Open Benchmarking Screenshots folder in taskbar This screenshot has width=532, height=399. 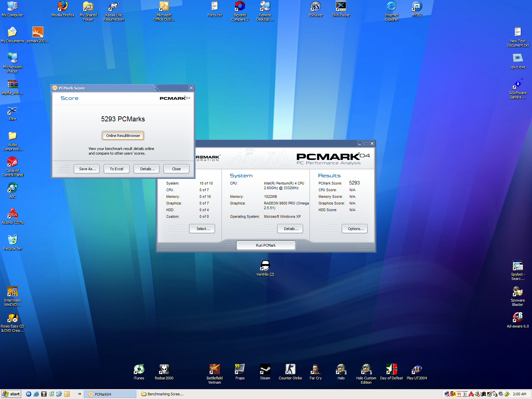(163, 394)
